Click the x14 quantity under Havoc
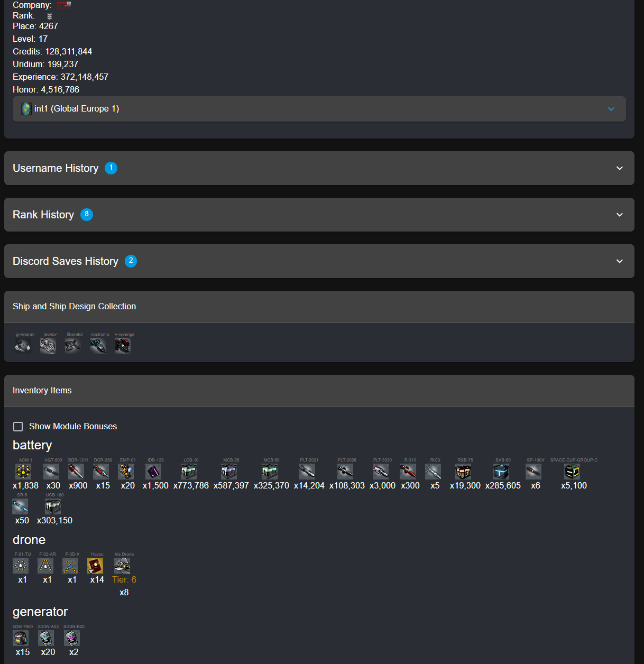The width and height of the screenshot is (644, 664). pyautogui.click(x=97, y=580)
